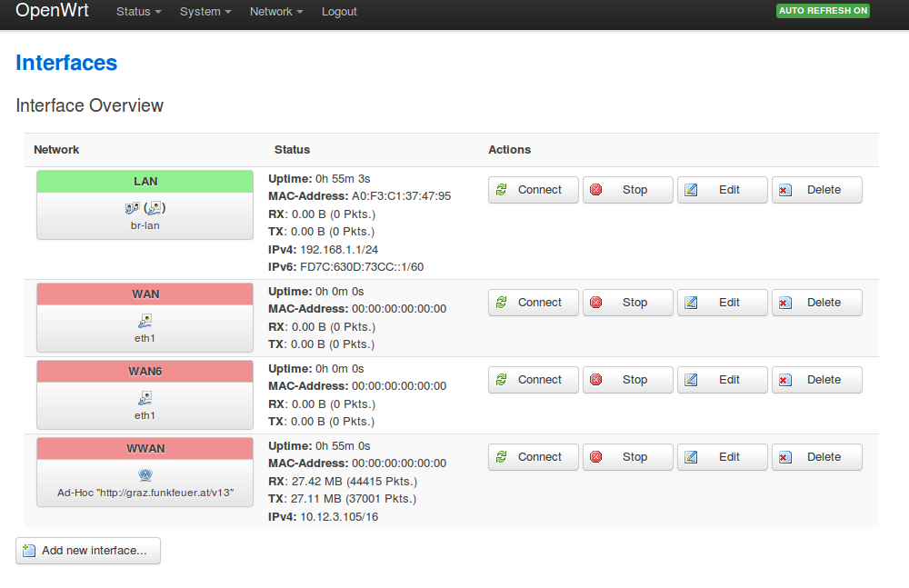Click the WWAN wireless Ad-Hoc icon
909x588 pixels.
[x=145, y=474]
